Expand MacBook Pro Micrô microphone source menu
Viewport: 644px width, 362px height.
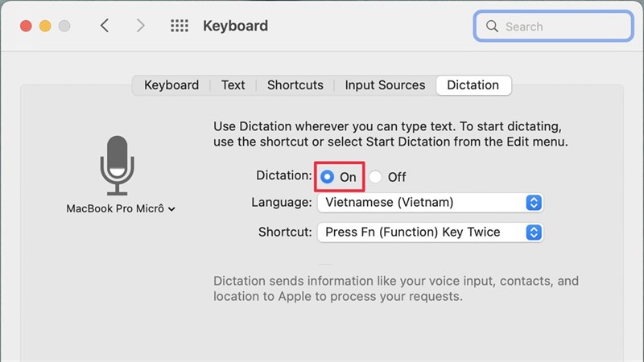click(122, 208)
